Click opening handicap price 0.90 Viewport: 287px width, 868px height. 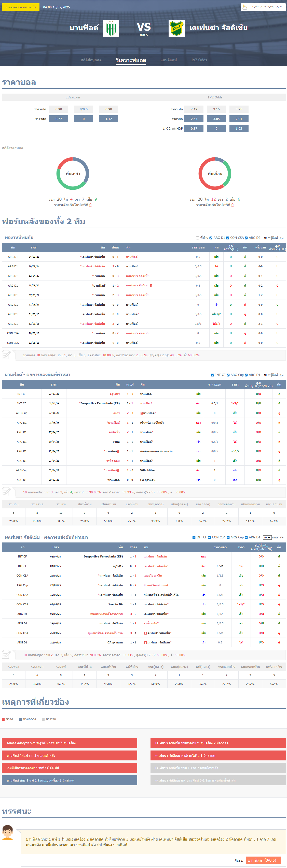pos(59,109)
